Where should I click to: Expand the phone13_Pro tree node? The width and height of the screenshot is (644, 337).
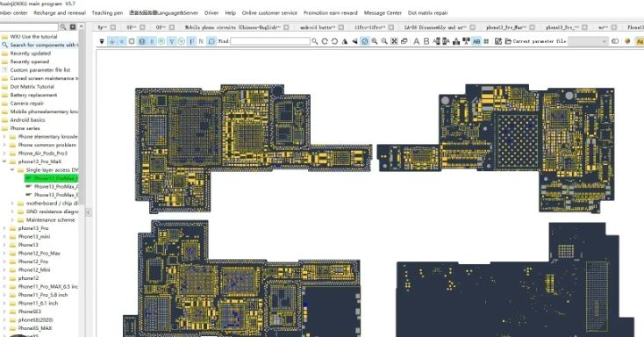[x=4, y=228]
